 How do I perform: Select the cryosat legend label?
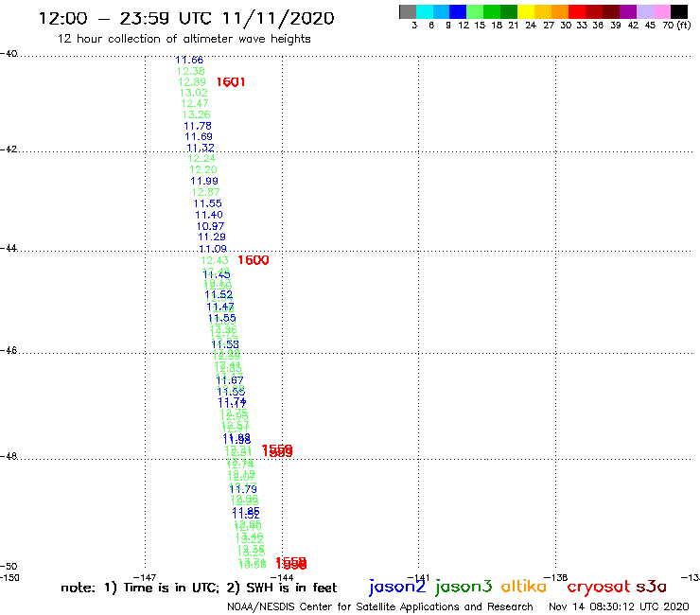599,588
